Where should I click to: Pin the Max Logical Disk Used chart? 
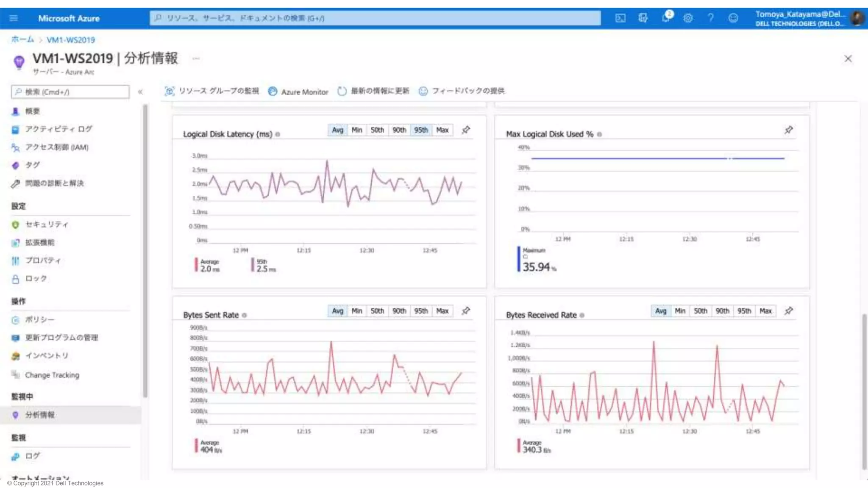[x=788, y=130]
